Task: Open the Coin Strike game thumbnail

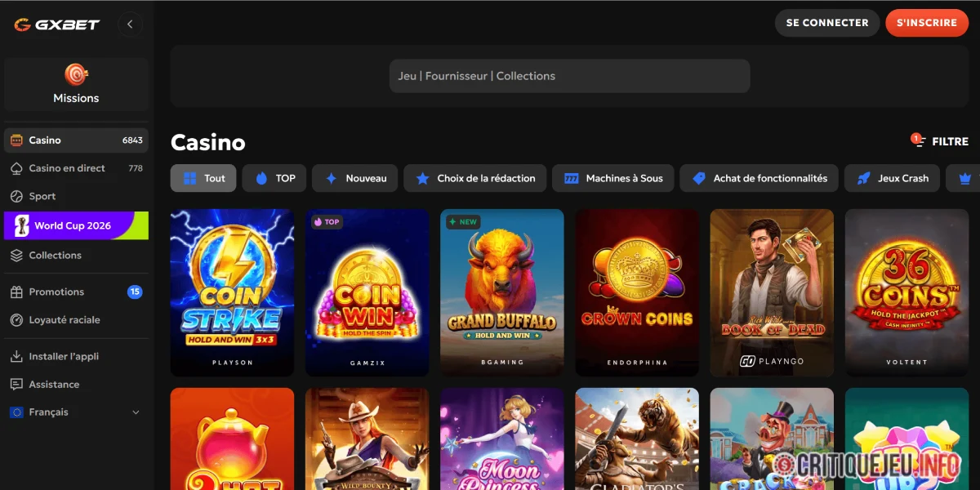Action: point(232,292)
